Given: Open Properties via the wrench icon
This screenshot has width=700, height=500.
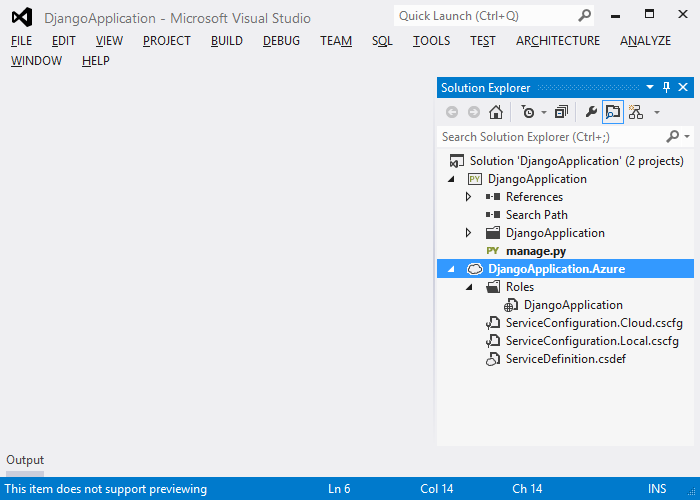Looking at the screenshot, I should (x=591, y=112).
